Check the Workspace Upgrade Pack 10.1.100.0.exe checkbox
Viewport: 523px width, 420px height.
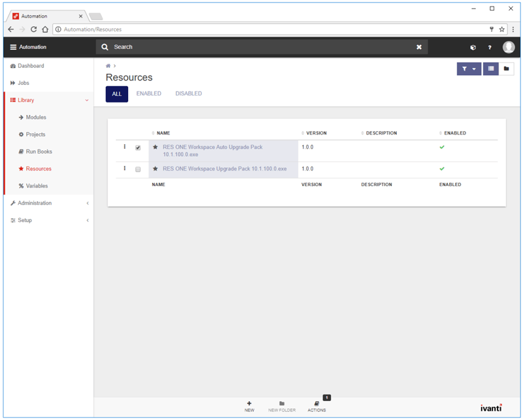[138, 169]
